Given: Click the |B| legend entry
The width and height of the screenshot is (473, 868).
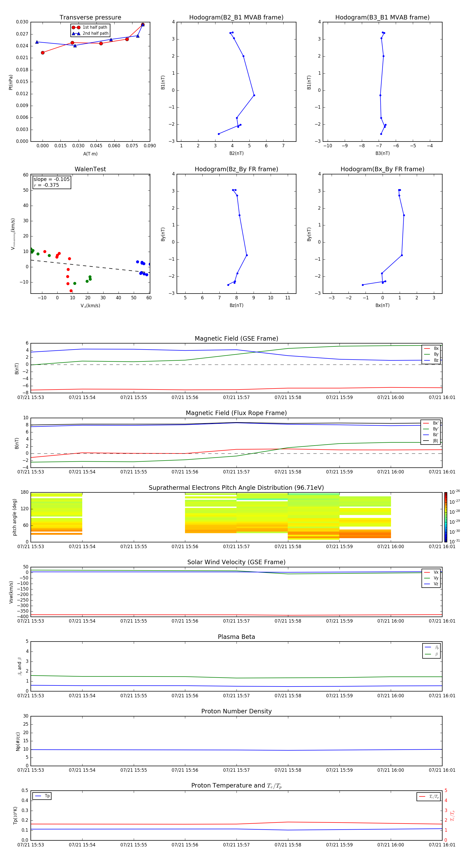Looking at the screenshot, I should [x=431, y=441].
